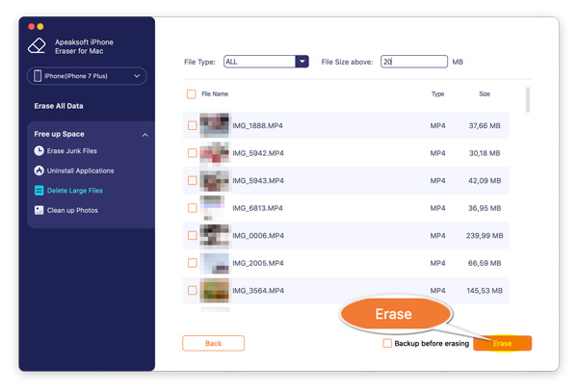578x392 pixels.
Task: Click the IMG_5943.MP4 thumbnail
Action: pyautogui.click(x=215, y=180)
